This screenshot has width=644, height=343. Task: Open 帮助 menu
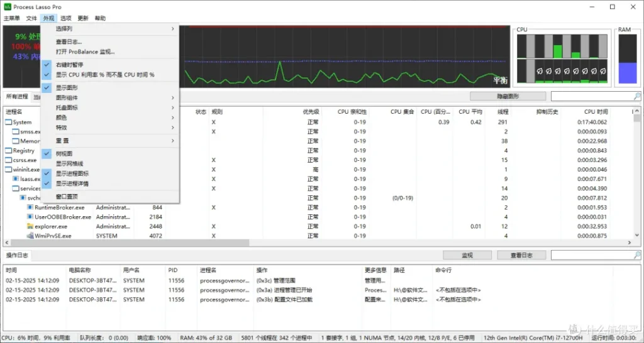click(100, 18)
